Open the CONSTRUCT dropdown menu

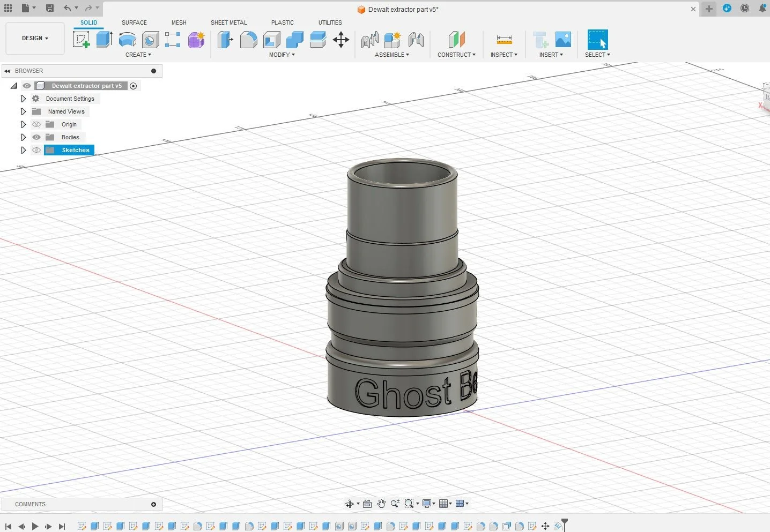(456, 55)
